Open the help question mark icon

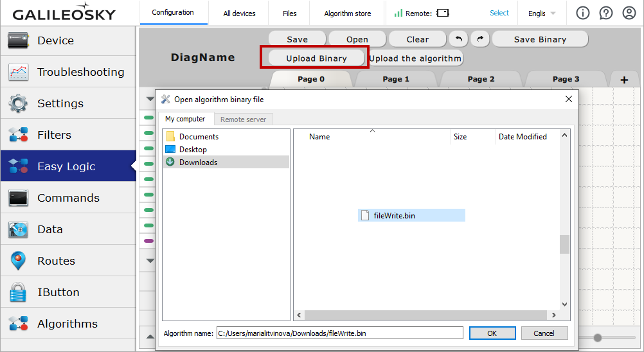pyautogui.click(x=605, y=13)
